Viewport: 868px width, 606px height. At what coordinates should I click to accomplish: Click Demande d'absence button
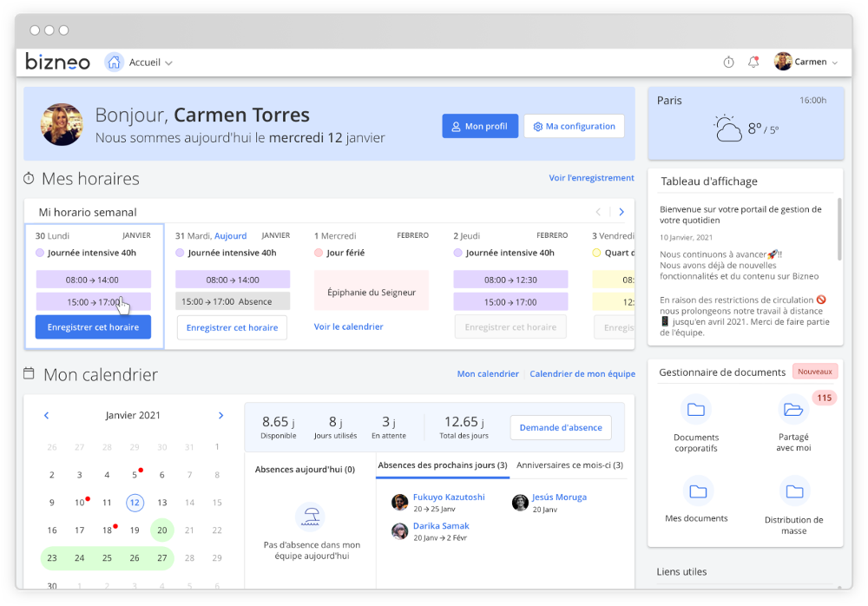coord(561,428)
